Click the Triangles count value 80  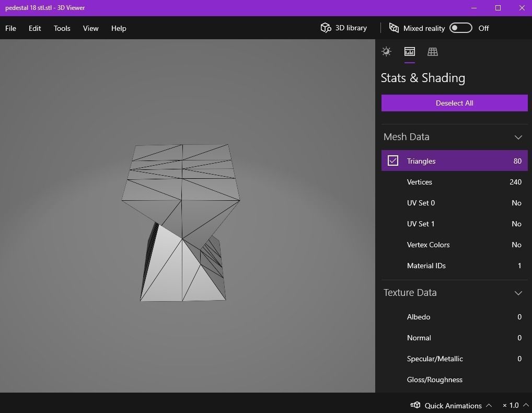(x=517, y=161)
